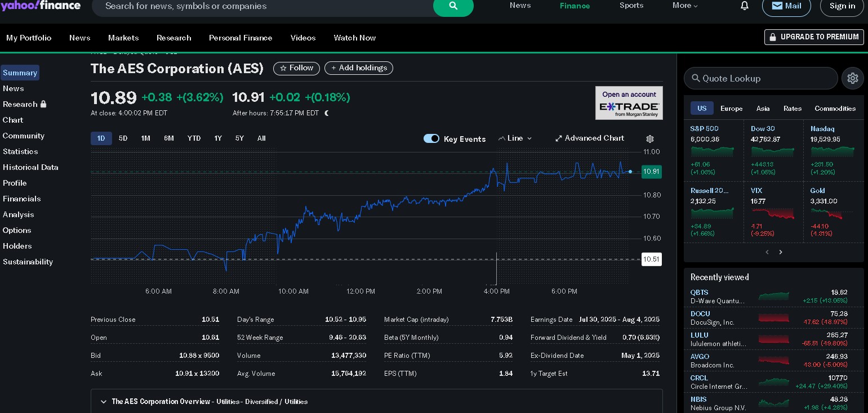Open the Line chart type dropdown
The height and width of the screenshot is (413, 868).
[x=515, y=138]
